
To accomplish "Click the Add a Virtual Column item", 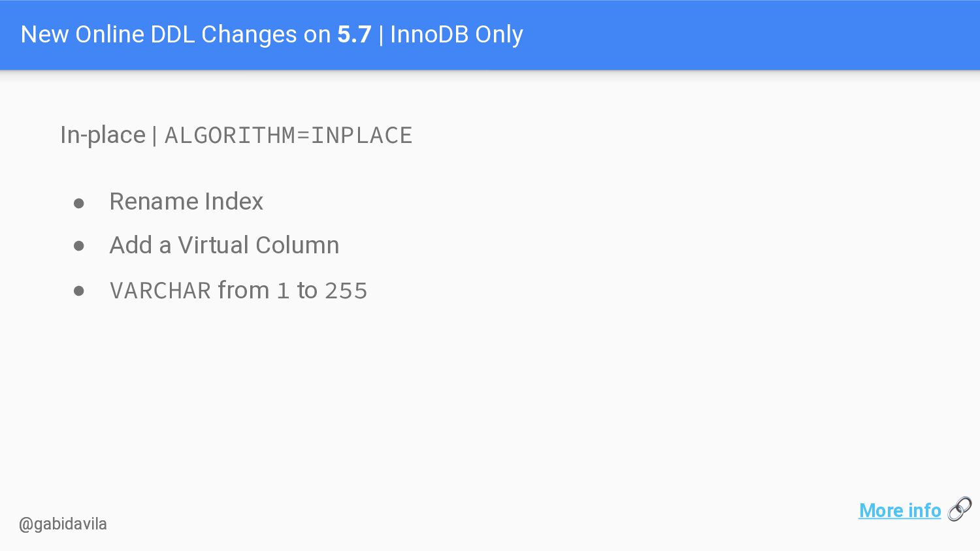I will 224,245.
